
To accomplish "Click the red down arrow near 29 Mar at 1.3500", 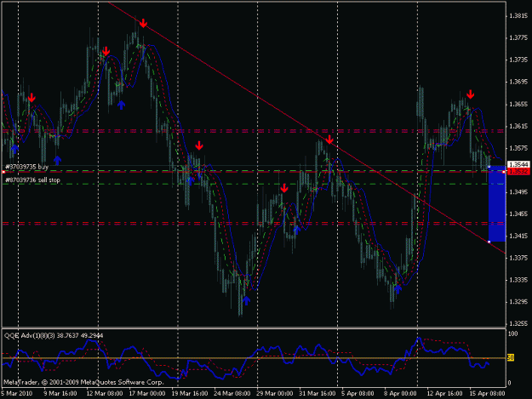I will [x=284, y=188].
